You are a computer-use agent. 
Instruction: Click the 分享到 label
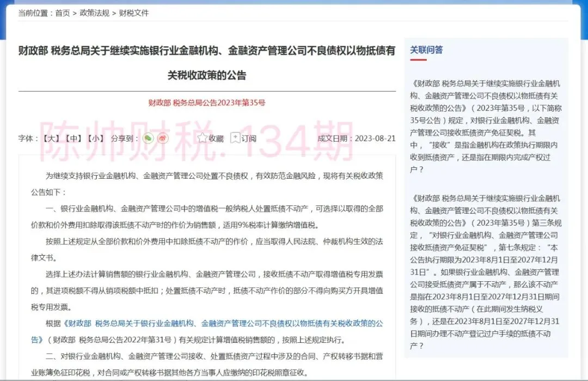(x=125, y=138)
